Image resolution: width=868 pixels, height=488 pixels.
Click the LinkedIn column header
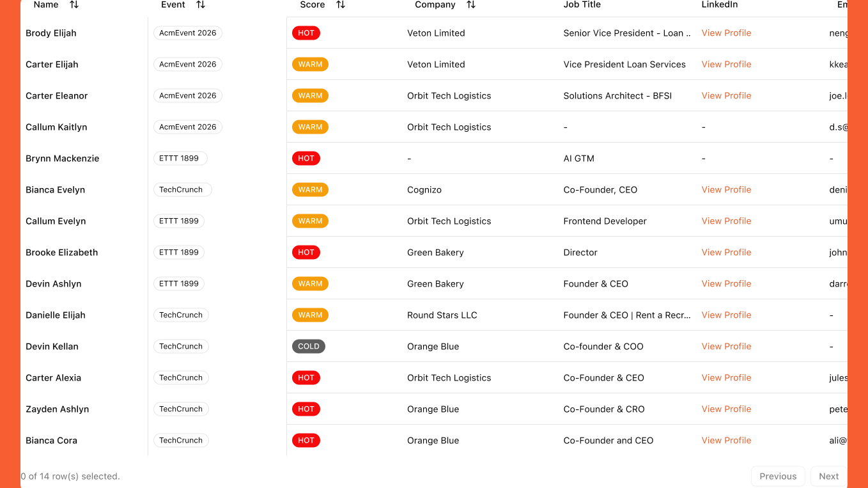(720, 4)
